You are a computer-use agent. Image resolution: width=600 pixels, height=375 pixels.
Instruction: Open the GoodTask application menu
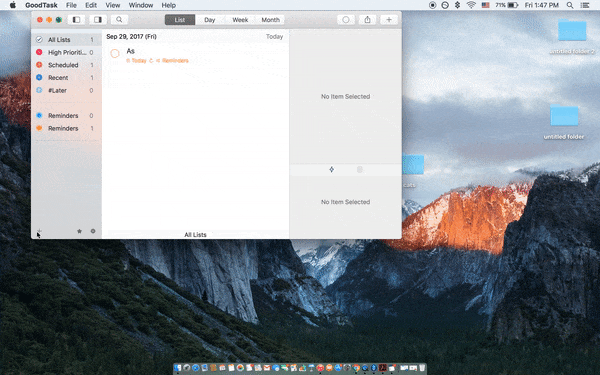pos(41,5)
